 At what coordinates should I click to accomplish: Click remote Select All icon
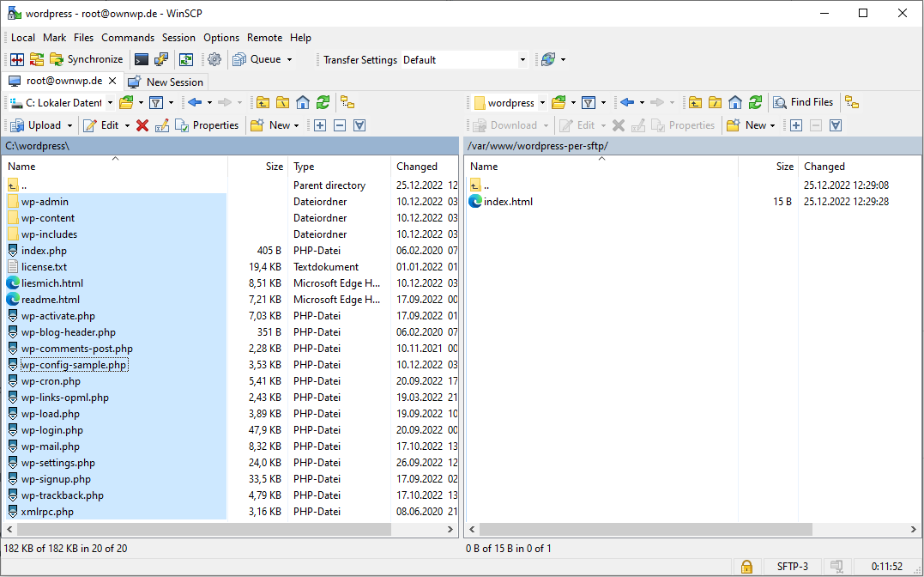click(836, 125)
